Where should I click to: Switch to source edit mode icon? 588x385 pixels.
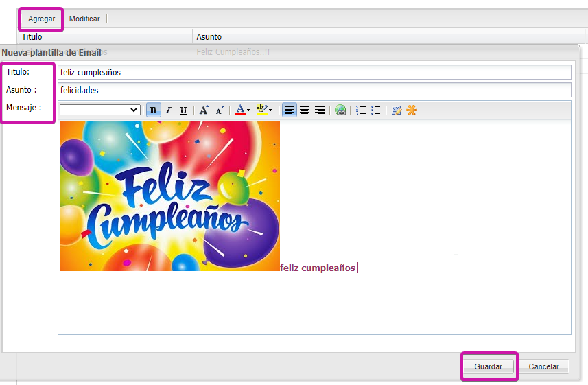coord(397,110)
